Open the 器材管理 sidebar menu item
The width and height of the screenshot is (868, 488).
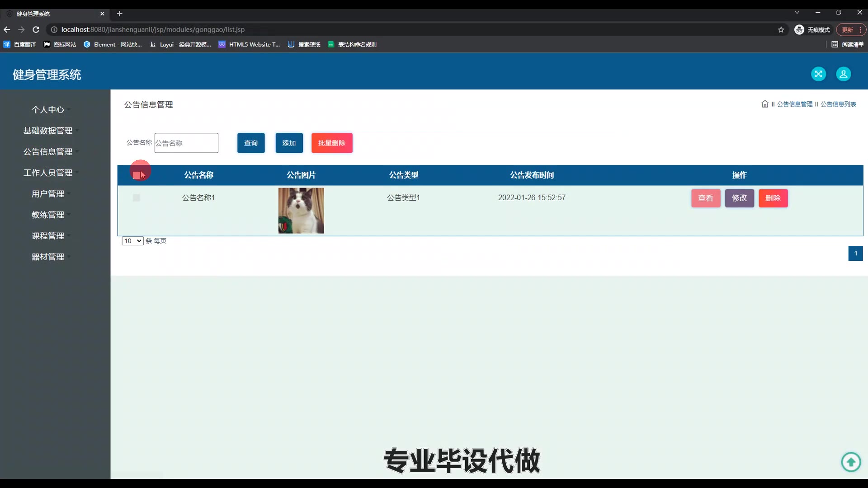tap(48, 257)
